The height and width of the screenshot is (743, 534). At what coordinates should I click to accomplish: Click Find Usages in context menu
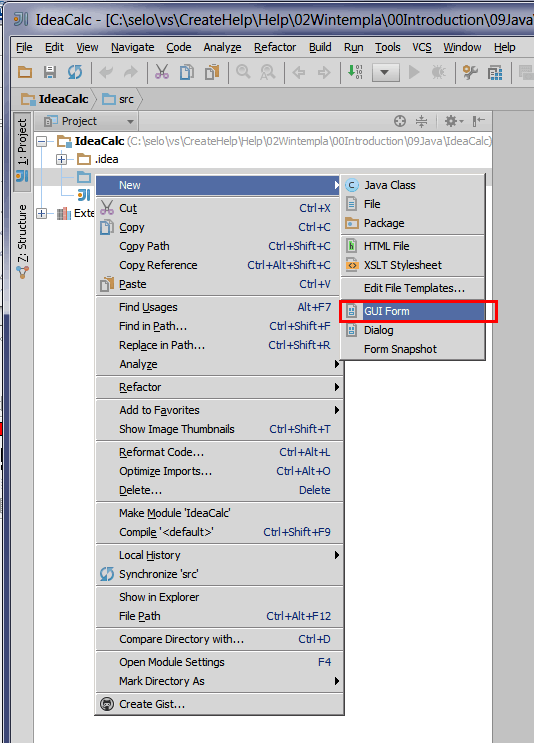tap(219, 307)
